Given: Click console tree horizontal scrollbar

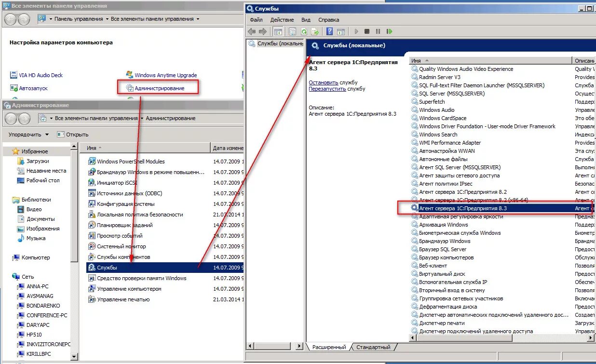Looking at the screenshot, I should 275,347.
